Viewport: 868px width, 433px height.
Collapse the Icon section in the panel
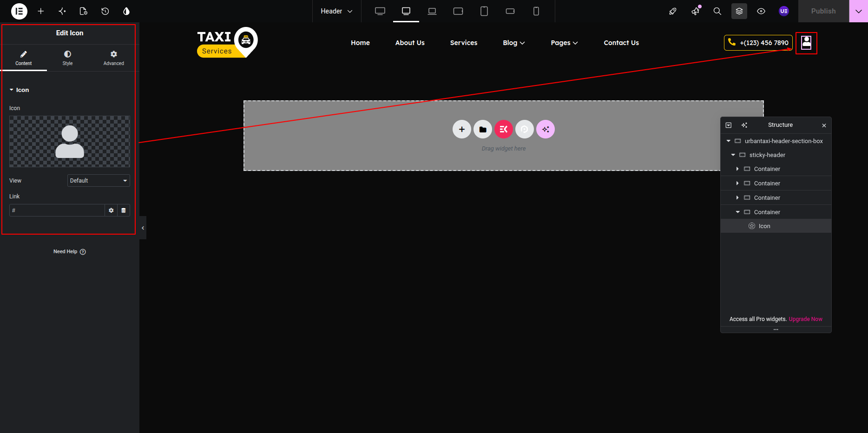19,90
